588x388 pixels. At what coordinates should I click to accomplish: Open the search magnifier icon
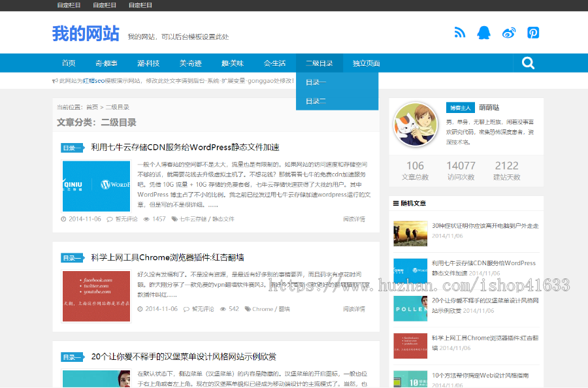pyautogui.click(x=528, y=63)
